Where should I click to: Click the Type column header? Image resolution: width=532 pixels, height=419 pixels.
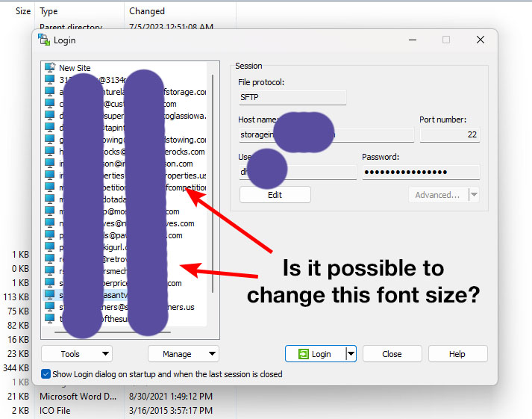48,11
